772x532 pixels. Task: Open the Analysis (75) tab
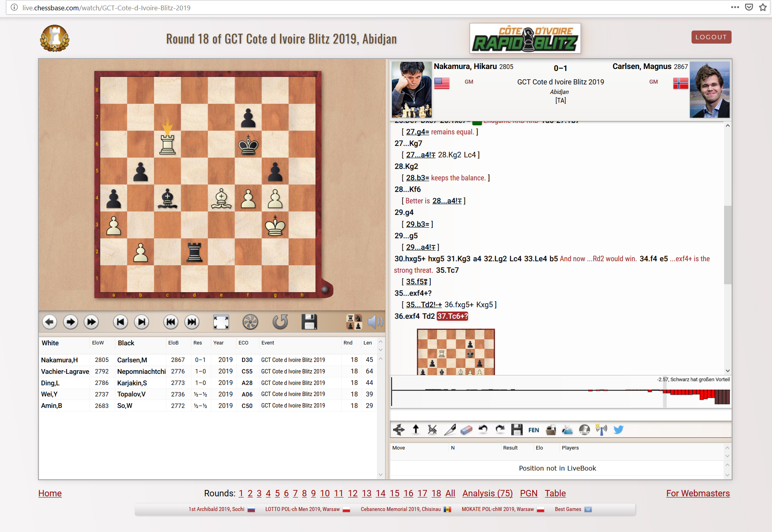pyautogui.click(x=487, y=493)
